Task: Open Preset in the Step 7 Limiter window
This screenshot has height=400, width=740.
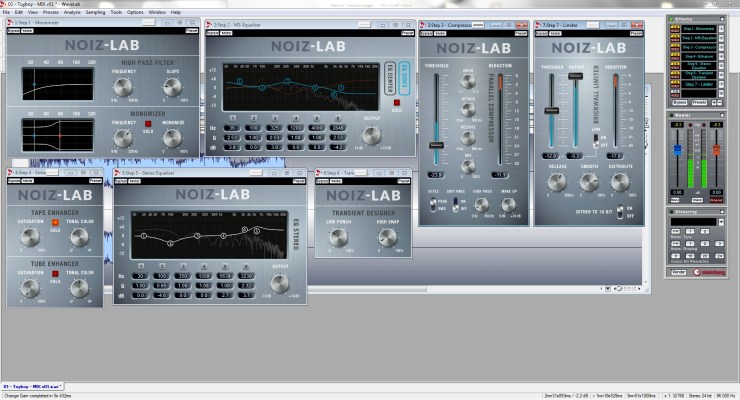Action: (636, 33)
